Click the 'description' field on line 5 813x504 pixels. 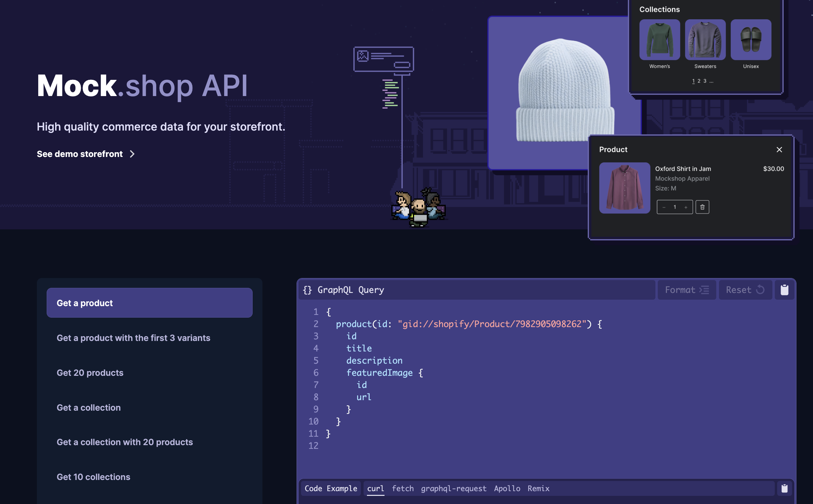pos(374,361)
